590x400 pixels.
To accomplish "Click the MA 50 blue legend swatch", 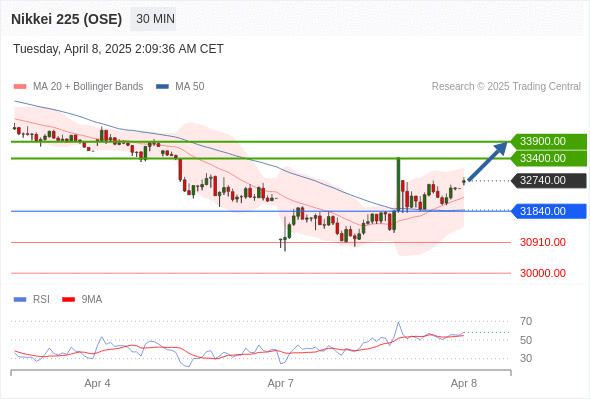I will [162, 87].
